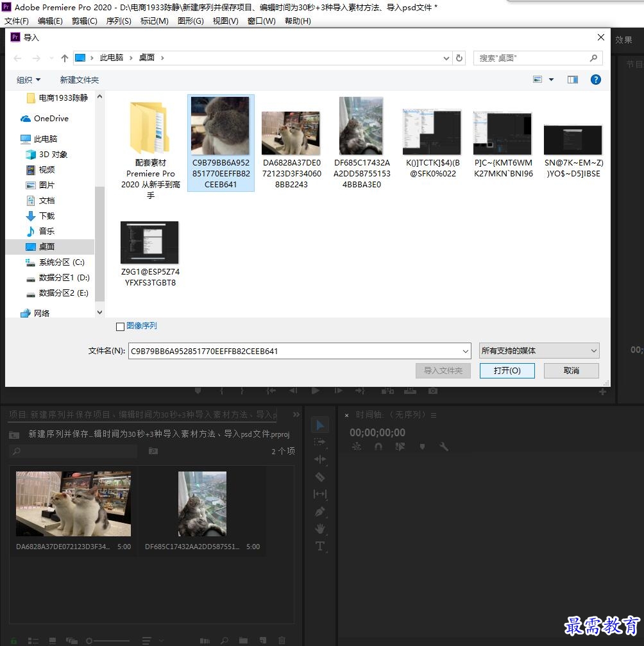This screenshot has height=646, width=644.
Task: Select the Selection tool in Premiere toolbar
Action: 319,425
